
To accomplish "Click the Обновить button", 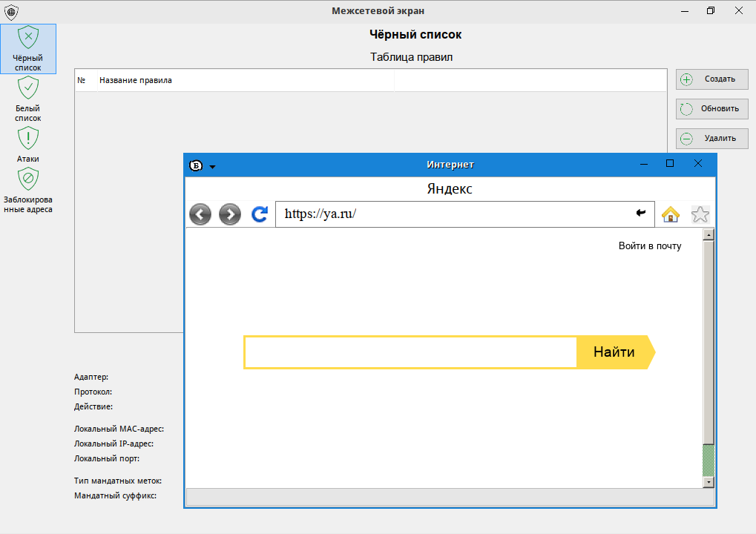I will point(711,109).
